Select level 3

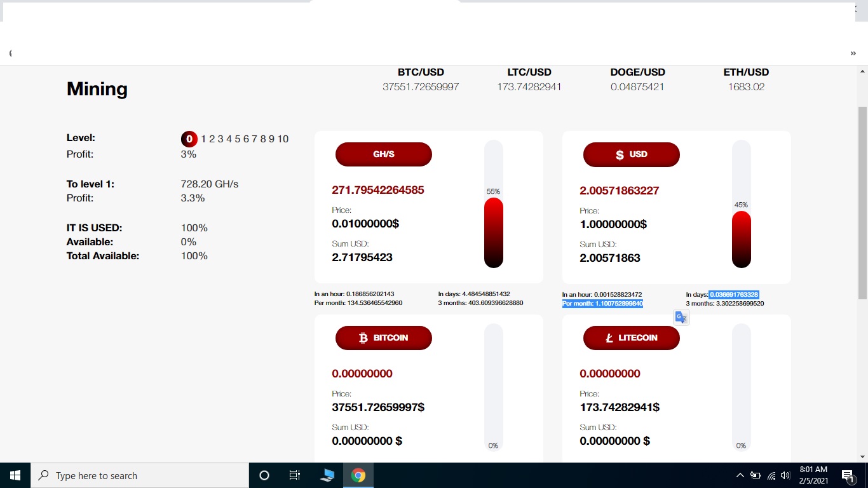[220, 139]
